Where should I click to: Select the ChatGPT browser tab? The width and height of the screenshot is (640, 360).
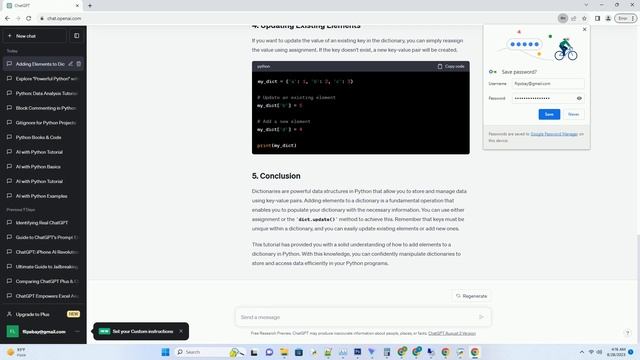coord(43,6)
